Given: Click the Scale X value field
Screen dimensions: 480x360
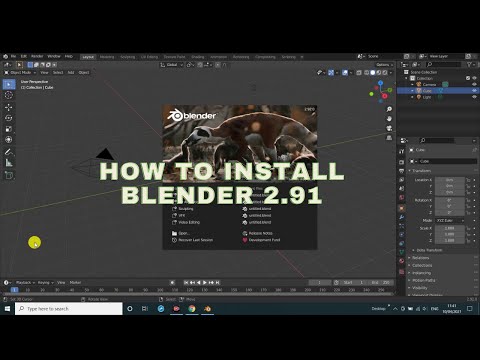Looking at the screenshot, I should (450, 228).
